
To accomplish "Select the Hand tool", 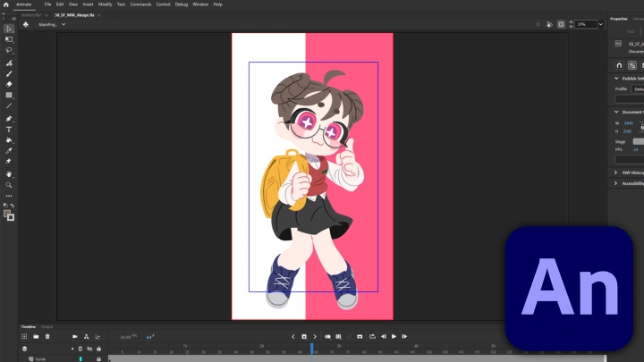I will [x=9, y=174].
